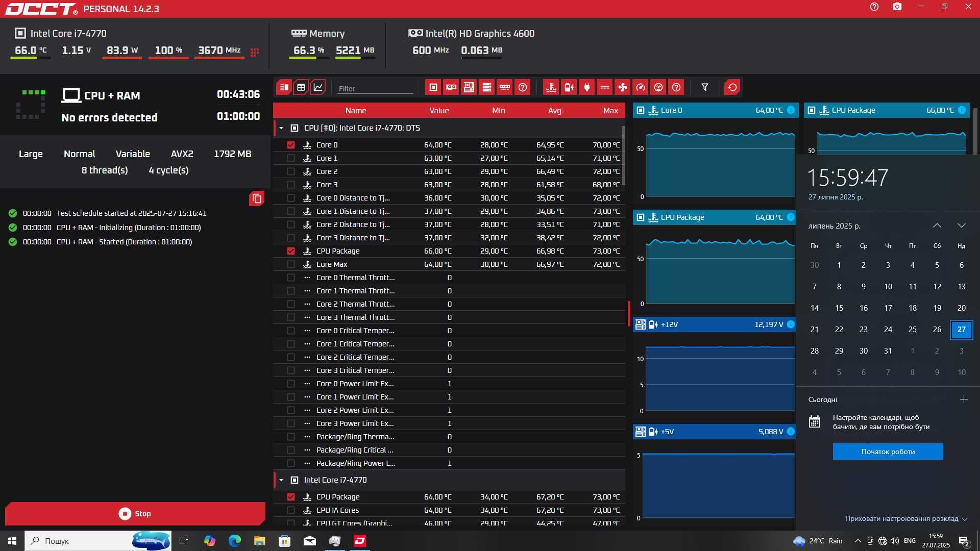Screen dimensions: 980x551
Task: Open the taskbar Пошук search box
Action: 98,541
